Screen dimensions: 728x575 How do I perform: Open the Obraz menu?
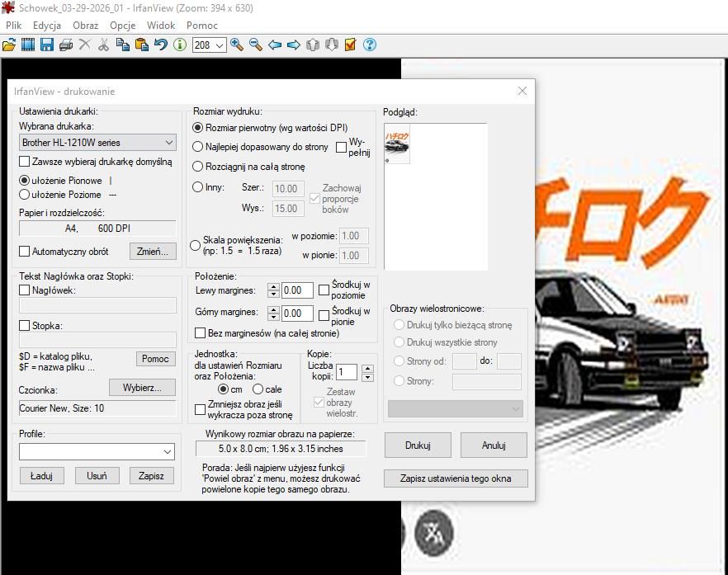[x=86, y=26]
